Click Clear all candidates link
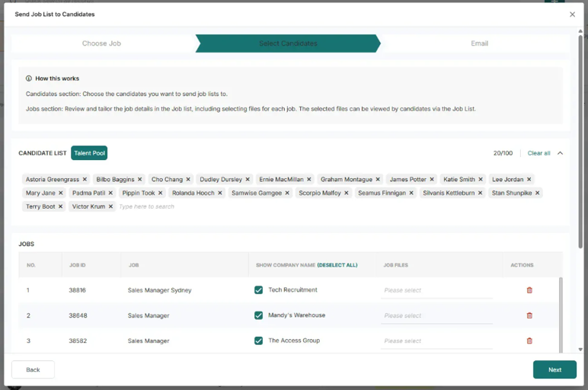 pos(538,153)
